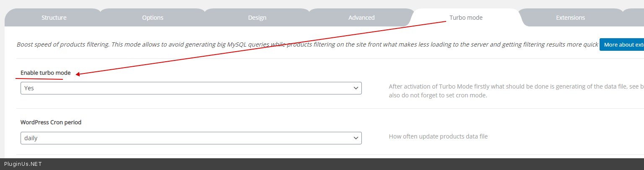Open the WordPress Cron period select box
This screenshot has height=170, width=644.
[x=191, y=138]
